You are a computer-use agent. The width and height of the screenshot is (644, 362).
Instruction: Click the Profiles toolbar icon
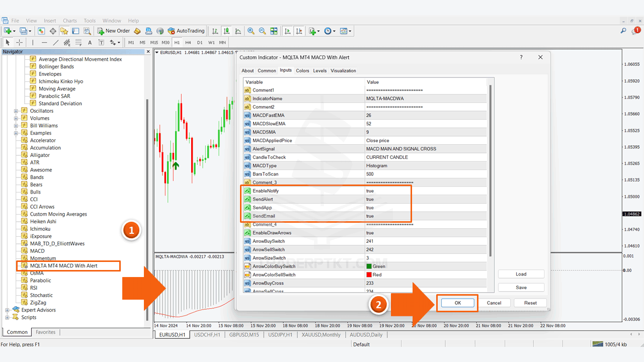click(x=23, y=31)
